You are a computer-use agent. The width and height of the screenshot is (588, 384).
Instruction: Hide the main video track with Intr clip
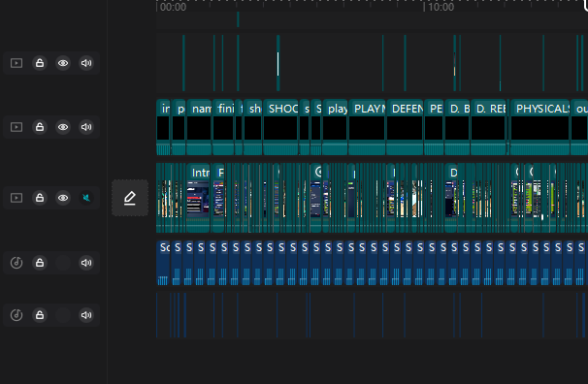pyautogui.click(x=63, y=198)
